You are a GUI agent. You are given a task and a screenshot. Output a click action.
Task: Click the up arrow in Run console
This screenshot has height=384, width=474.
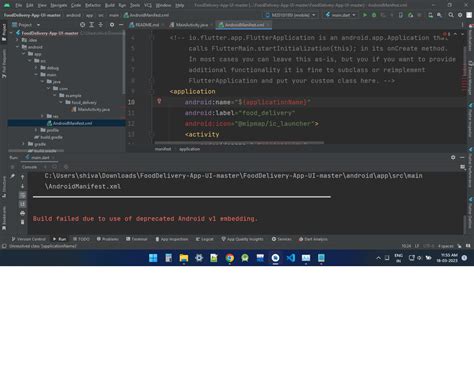click(x=22, y=177)
